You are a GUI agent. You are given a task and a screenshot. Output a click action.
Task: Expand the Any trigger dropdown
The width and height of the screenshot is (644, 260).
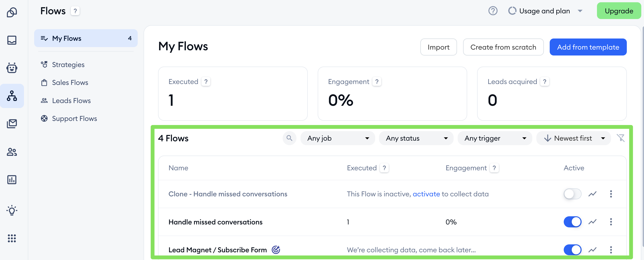click(495, 138)
